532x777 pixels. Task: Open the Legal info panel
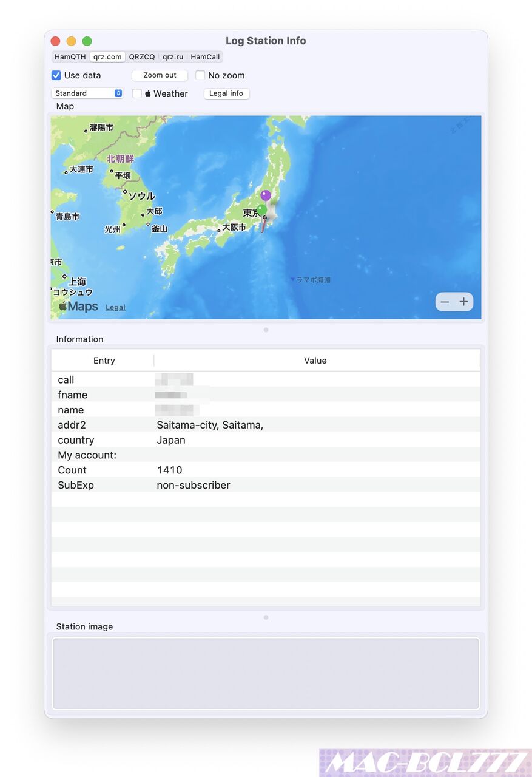pyautogui.click(x=226, y=93)
